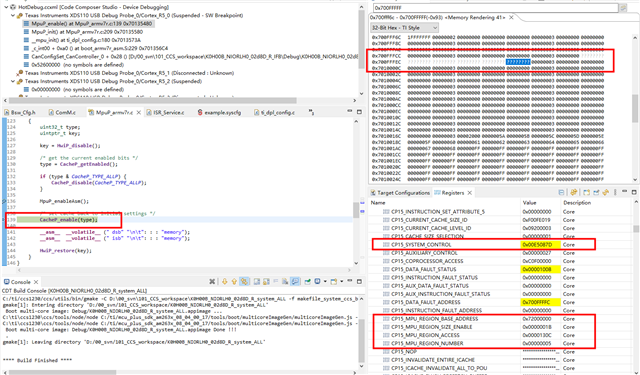
Task: Click the memory address input field 0x700FFFFF
Action: (495, 8)
